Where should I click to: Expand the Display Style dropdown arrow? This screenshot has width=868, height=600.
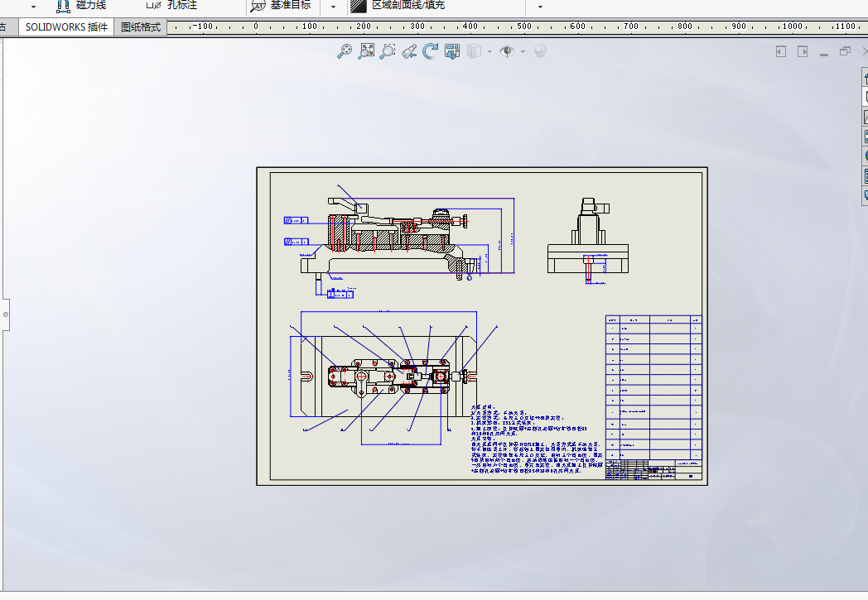490,52
